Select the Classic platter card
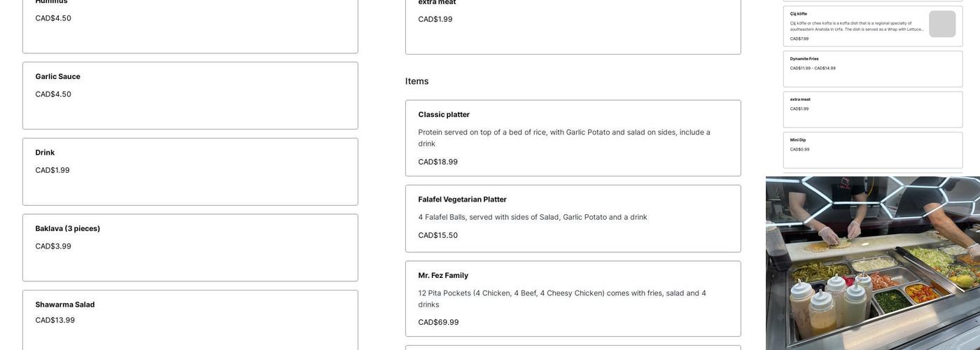Viewport: 980px width, 350px height. click(x=573, y=138)
